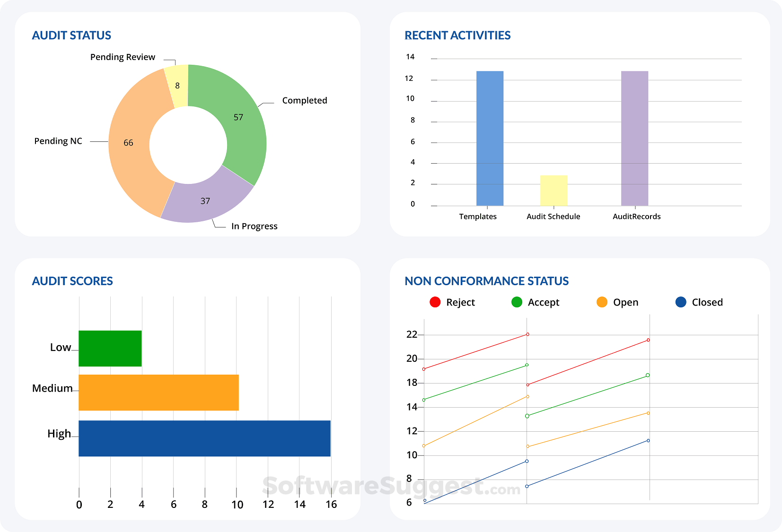
Task: Click the Recent Activities panel title
Action: (x=457, y=35)
